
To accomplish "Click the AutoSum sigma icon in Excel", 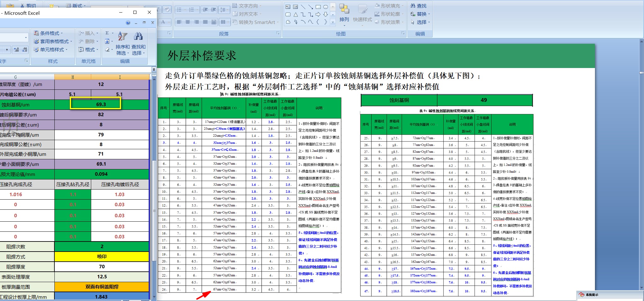I will point(107,33).
